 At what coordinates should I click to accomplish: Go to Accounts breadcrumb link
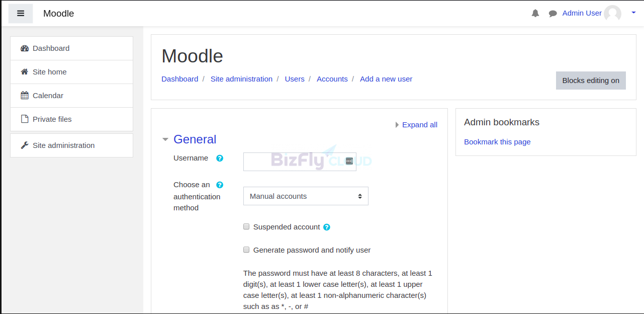pos(332,79)
